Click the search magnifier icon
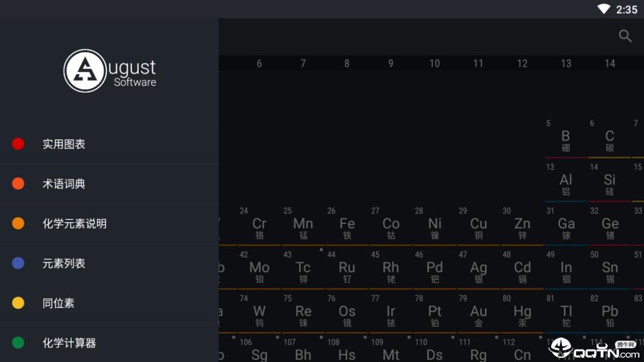The height and width of the screenshot is (362, 644). 625,36
